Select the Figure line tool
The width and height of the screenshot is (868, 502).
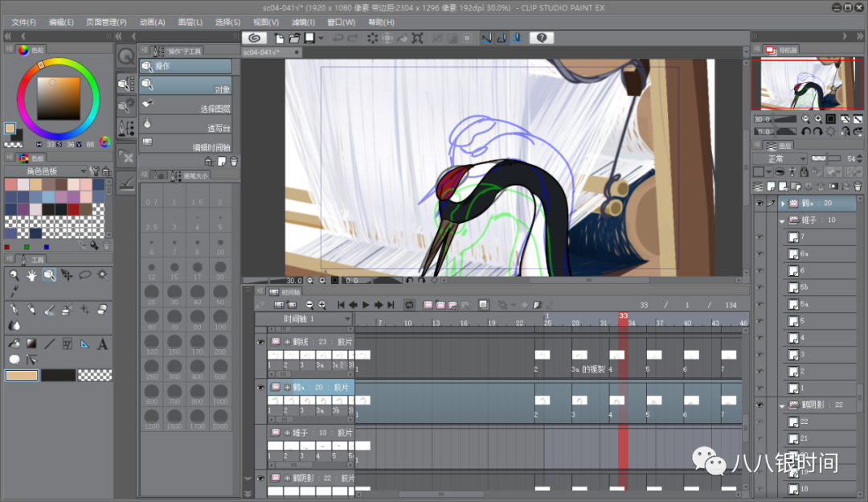click(x=49, y=344)
